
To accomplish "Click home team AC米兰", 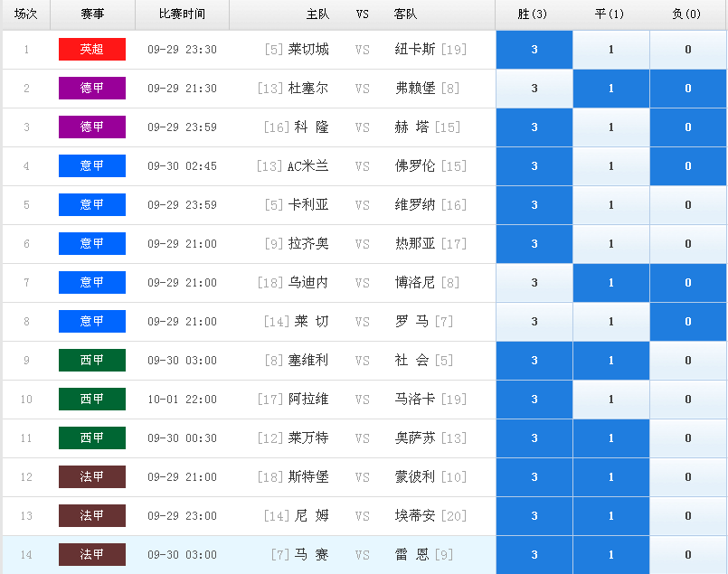I will tap(308, 165).
